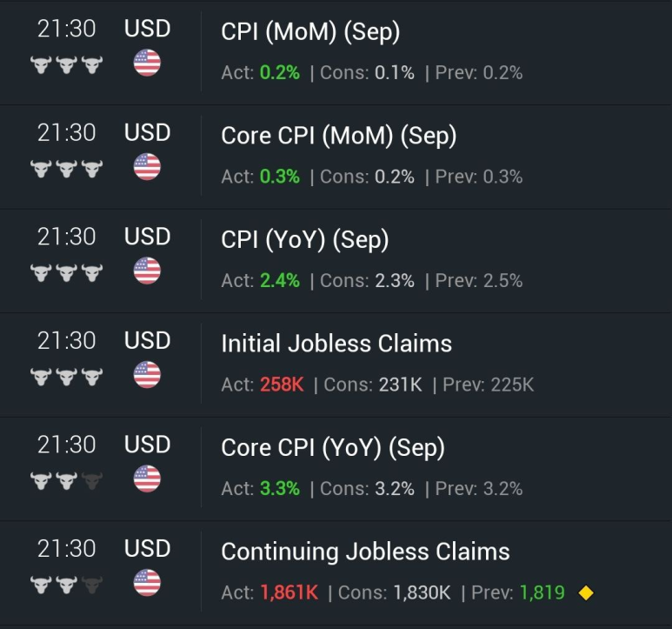Click bull importance icons for CPI (MoM)
Image resolution: width=672 pixels, height=629 pixels.
click(66, 64)
